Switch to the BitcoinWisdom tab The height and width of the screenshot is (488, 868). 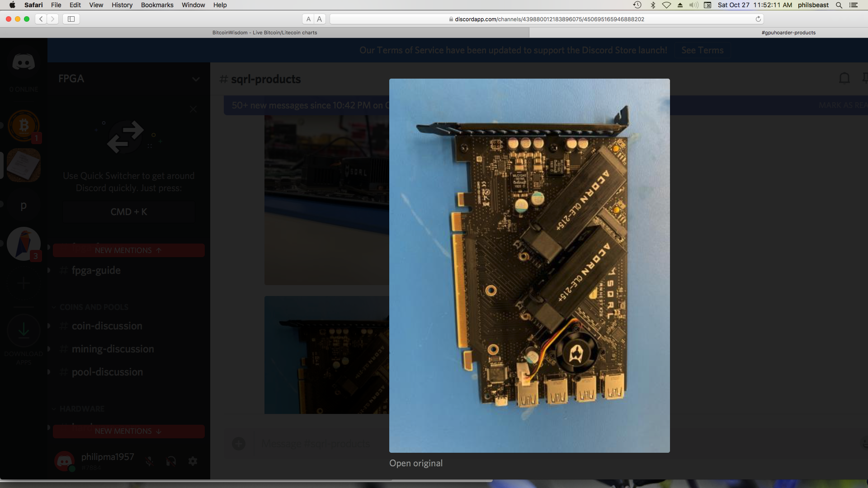click(264, 33)
